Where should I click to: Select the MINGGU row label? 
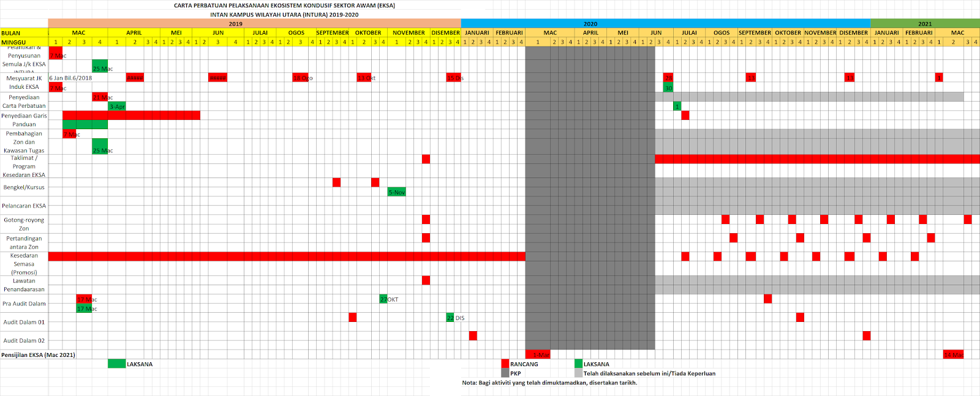coord(13,42)
